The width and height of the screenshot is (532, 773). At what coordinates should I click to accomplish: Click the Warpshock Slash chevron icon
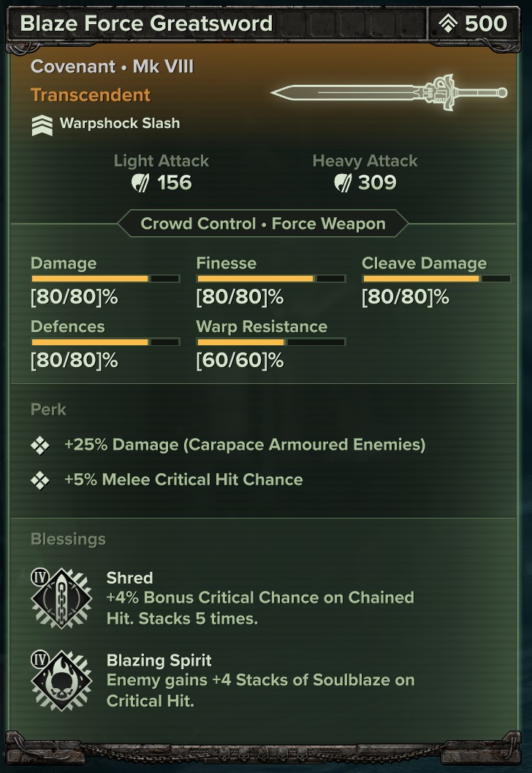pos(42,124)
